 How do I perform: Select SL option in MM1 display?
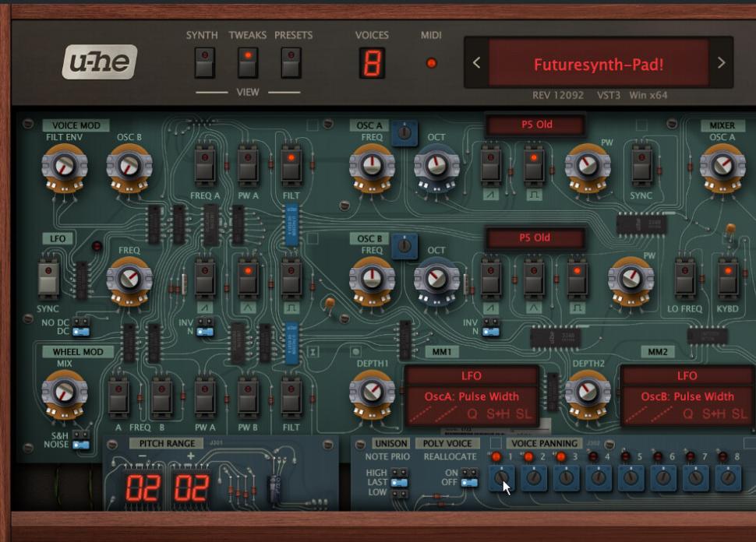(524, 414)
